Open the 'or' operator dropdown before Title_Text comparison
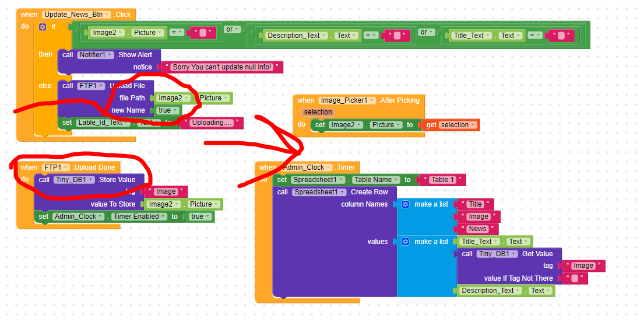Image resolution: width=644 pixels, height=321 pixels. (427, 33)
